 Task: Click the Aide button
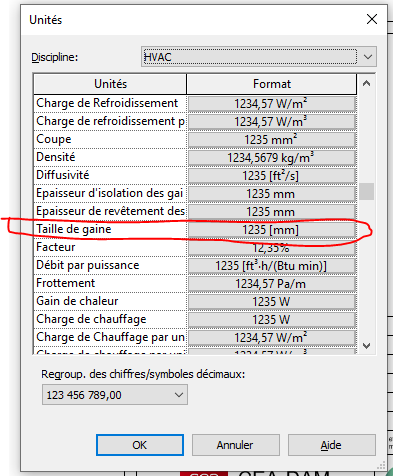point(332,445)
